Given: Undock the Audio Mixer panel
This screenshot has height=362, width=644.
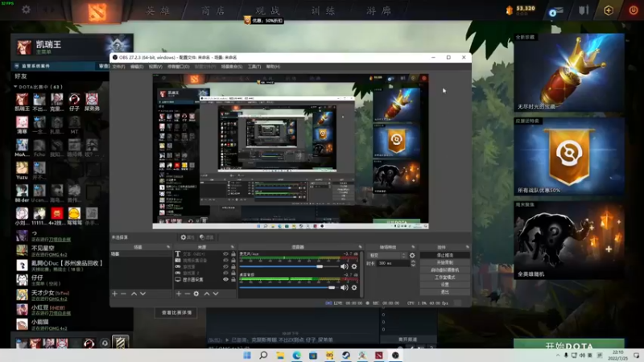Looking at the screenshot, I should click(x=360, y=247).
